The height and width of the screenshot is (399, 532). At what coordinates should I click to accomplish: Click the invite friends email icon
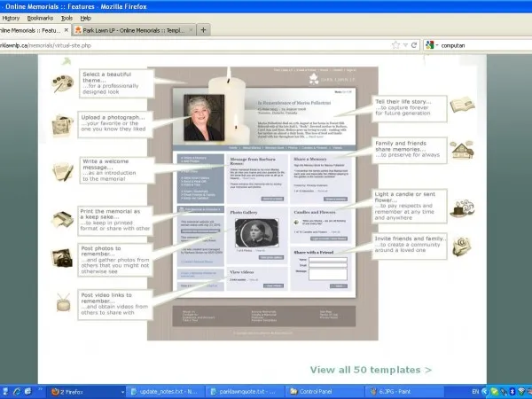tap(460, 246)
